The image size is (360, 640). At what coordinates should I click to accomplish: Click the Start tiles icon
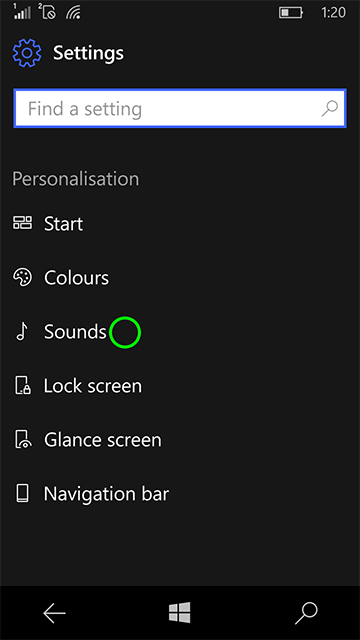tap(22, 223)
